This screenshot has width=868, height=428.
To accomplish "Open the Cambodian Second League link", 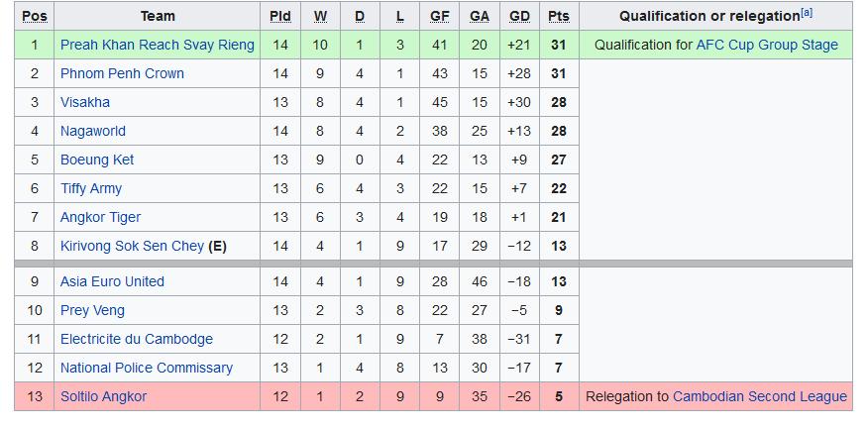I will 759,397.
